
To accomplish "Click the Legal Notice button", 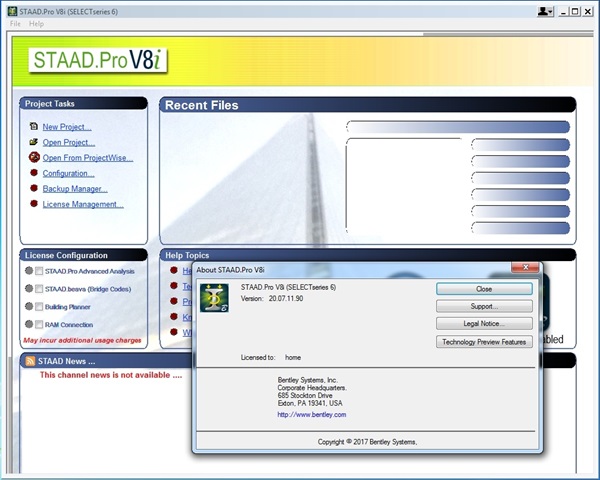I will pos(484,323).
